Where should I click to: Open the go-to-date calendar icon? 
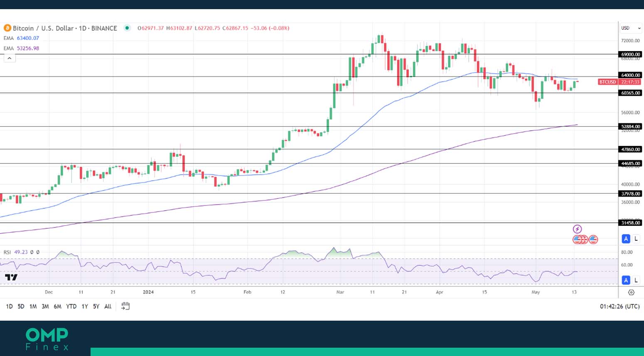125,306
